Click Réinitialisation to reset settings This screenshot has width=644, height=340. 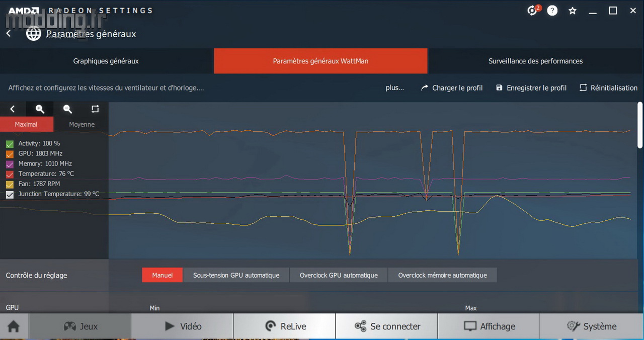point(608,88)
